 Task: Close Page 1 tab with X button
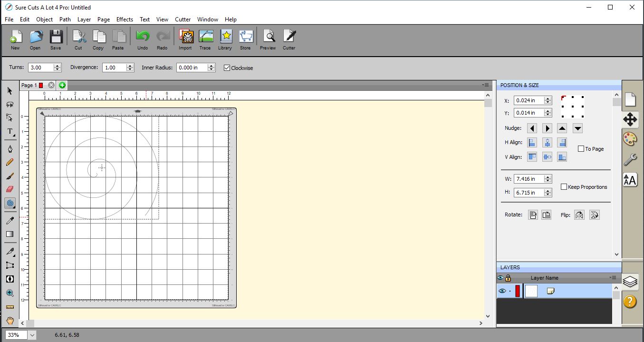click(x=51, y=85)
